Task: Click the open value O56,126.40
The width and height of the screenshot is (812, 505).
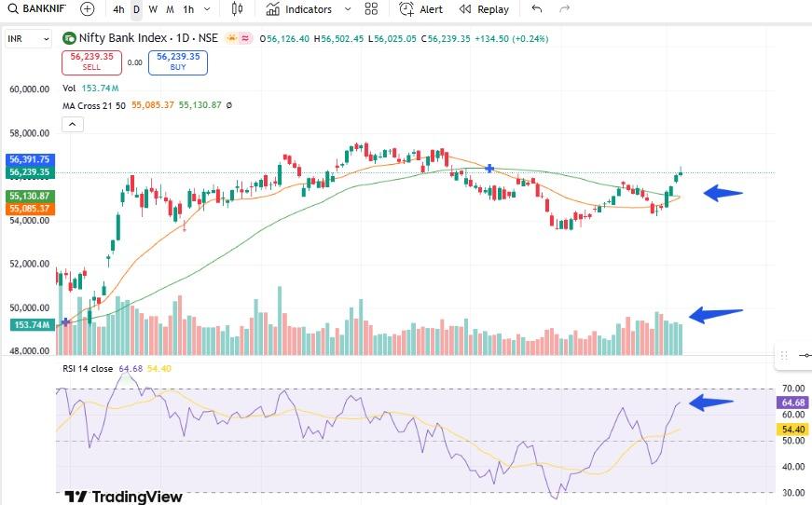Action: pyautogui.click(x=284, y=39)
